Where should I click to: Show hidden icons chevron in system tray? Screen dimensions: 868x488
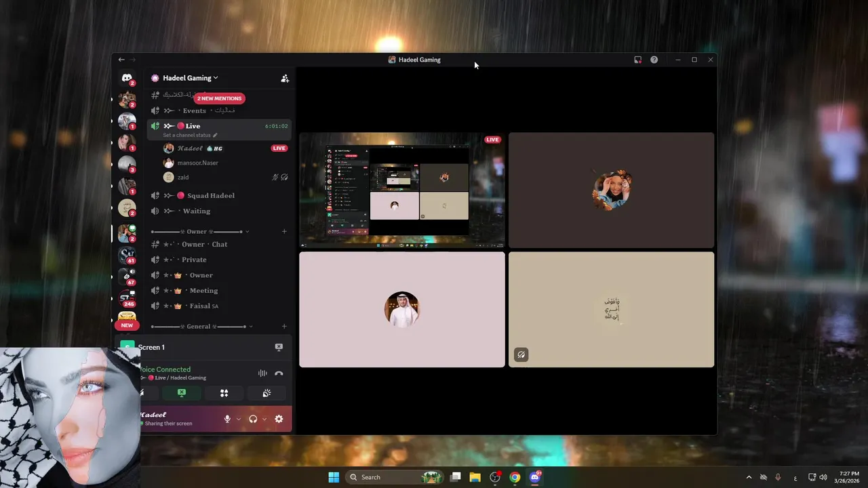point(749,477)
